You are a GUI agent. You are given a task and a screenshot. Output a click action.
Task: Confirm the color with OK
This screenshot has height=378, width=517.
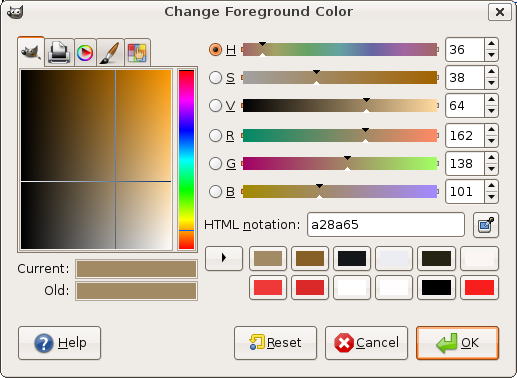[x=457, y=343]
